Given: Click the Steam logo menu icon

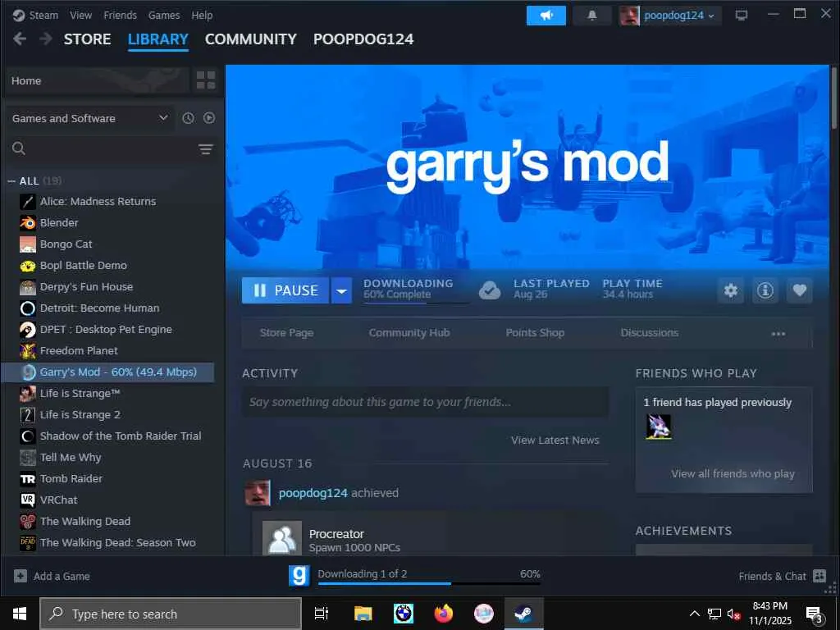Looking at the screenshot, I should 19,15.
